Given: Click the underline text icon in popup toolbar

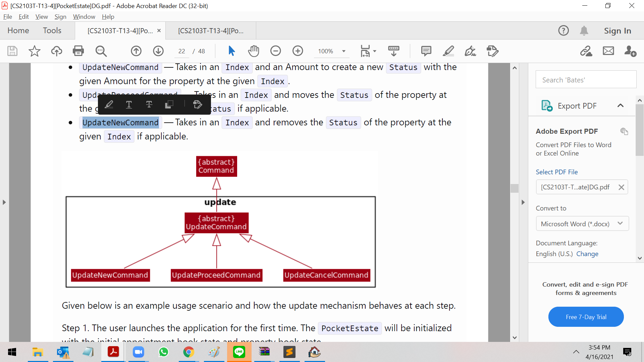Looking at the screenshot, I should [x=129, y=105].
